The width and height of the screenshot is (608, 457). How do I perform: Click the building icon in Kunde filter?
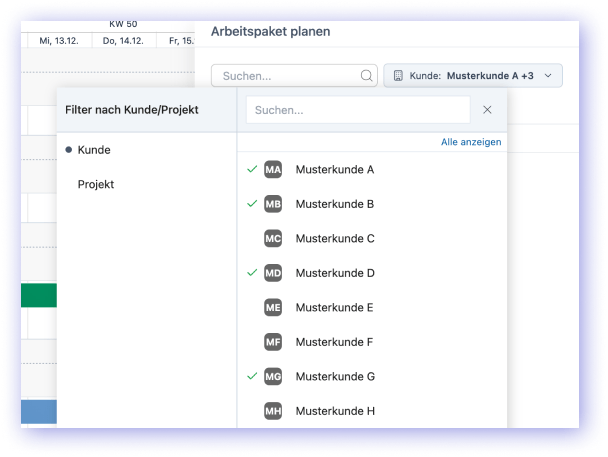(x=398, y=76)
